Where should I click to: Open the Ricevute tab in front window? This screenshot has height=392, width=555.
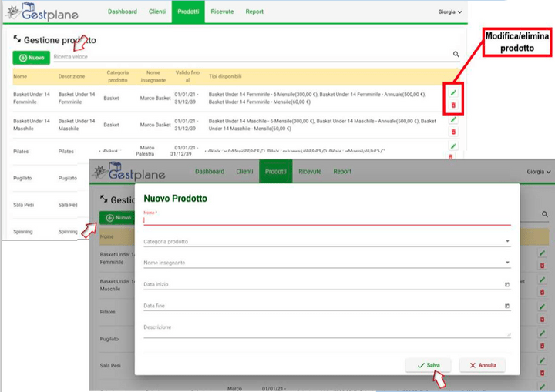[x=310, y=172]
